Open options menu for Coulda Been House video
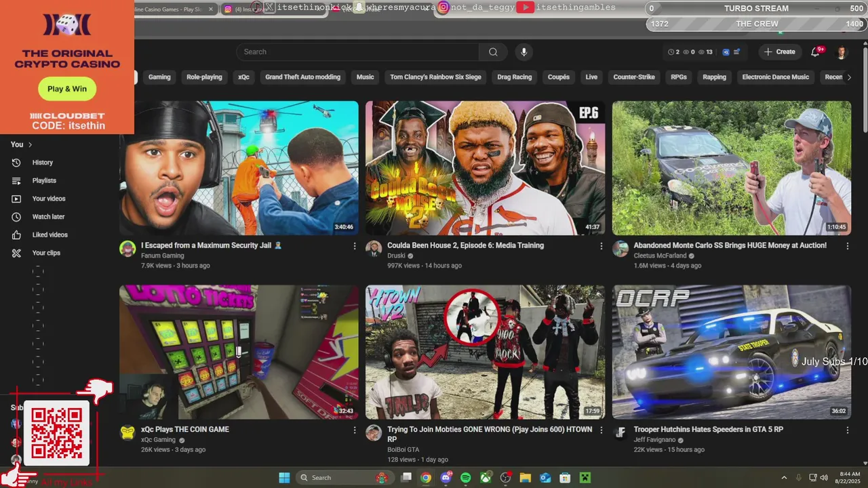The width and height of the screenshot is (868, 488). point(601,246)
